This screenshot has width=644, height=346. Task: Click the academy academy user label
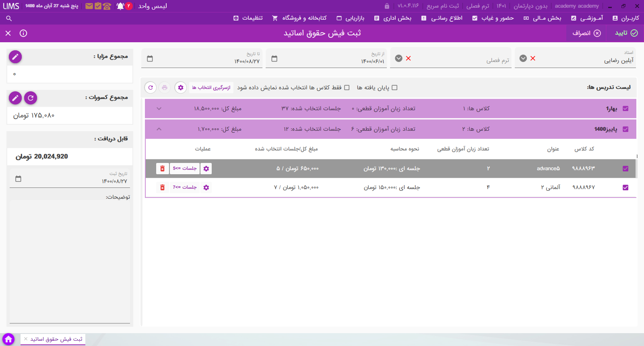[x=577, y=6]
